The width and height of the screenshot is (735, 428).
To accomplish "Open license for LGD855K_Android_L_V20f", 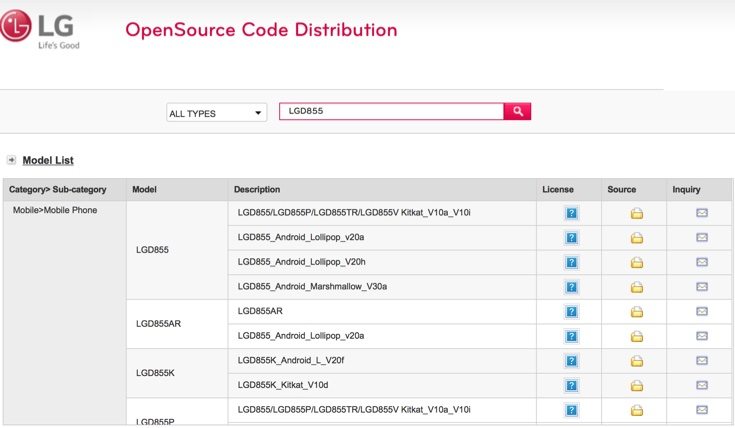I will point(571,361).
